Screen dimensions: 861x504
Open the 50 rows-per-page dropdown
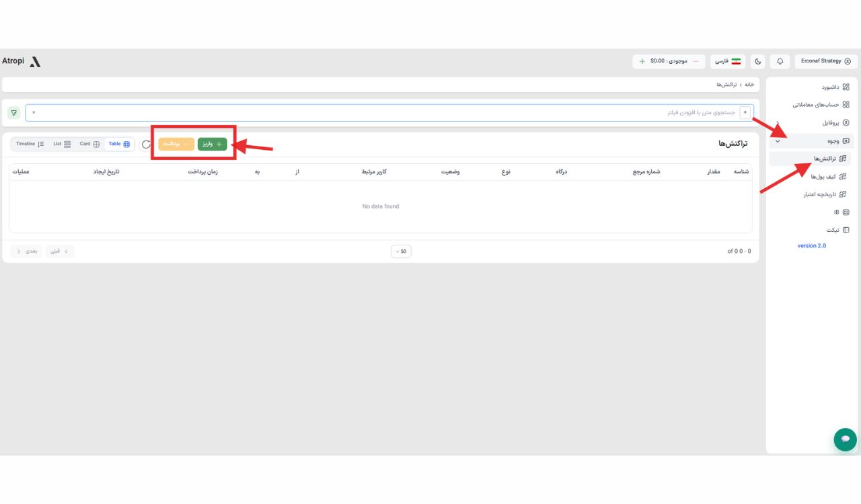point(401,251)
